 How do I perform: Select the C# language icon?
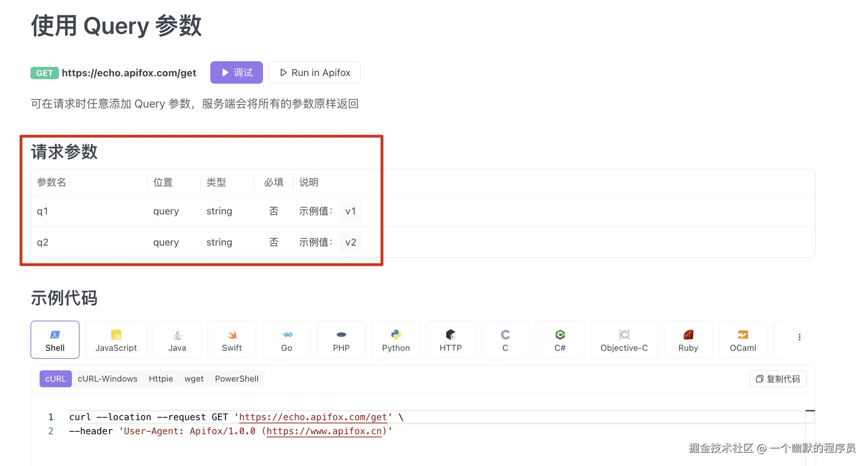[x=560, y=340]
